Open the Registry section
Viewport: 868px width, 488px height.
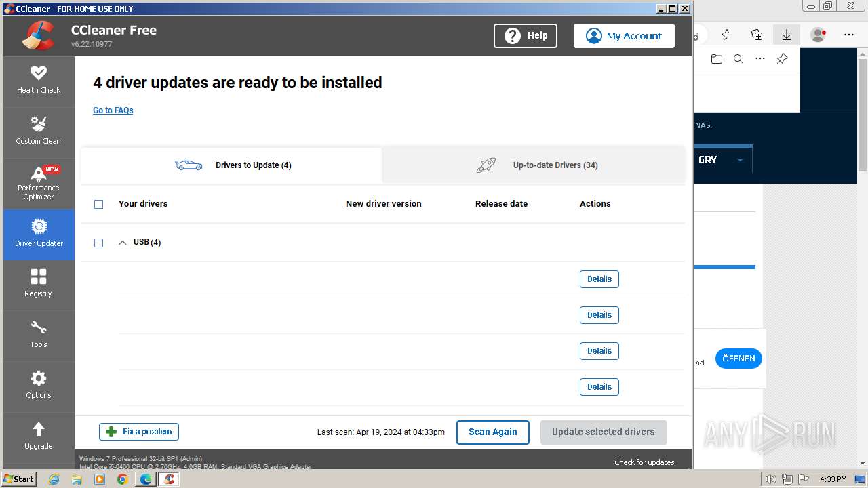pyautogui.click(x=39, y=285)
